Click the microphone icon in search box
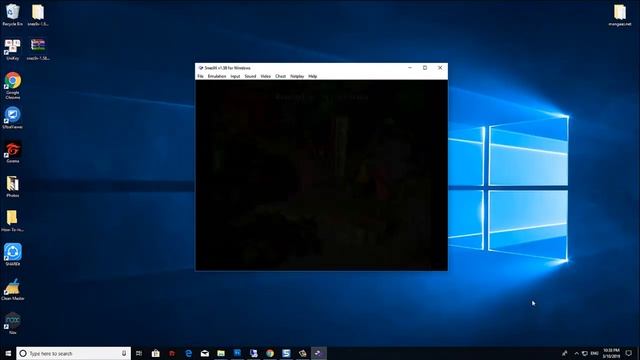Image resolution: width=640 pixels, height=360 pixels. point(124,353)
